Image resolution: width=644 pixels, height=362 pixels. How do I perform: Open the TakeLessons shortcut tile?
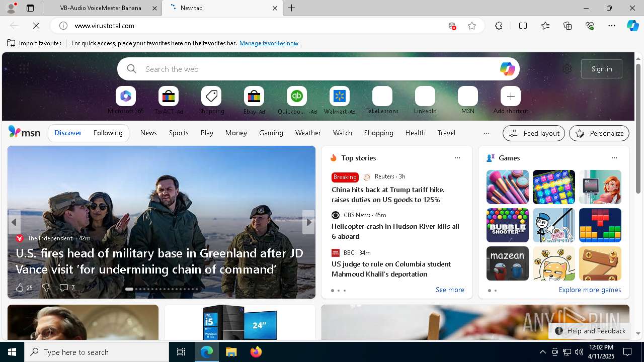click(382, 96)
